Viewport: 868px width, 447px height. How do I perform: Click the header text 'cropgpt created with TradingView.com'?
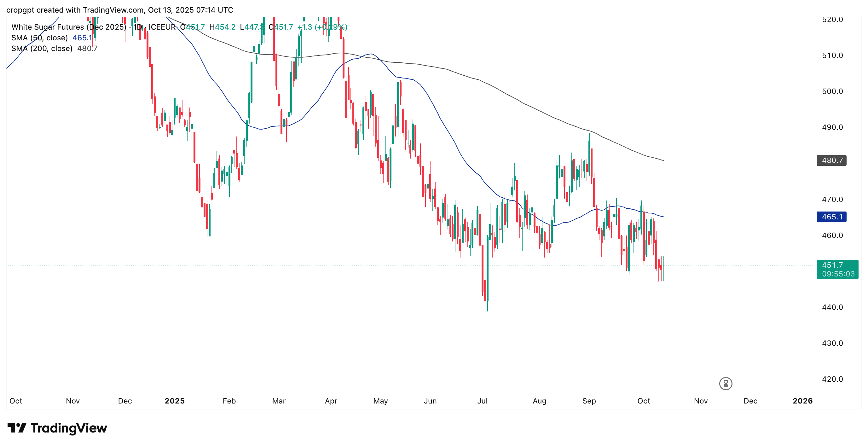tap(75, 10)
